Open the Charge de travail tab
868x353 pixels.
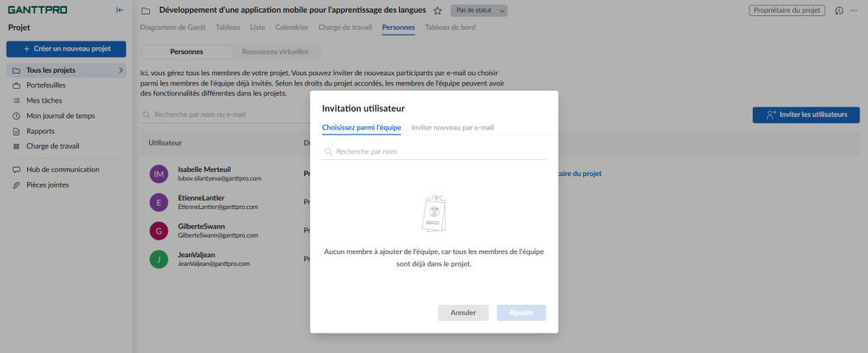345,27
